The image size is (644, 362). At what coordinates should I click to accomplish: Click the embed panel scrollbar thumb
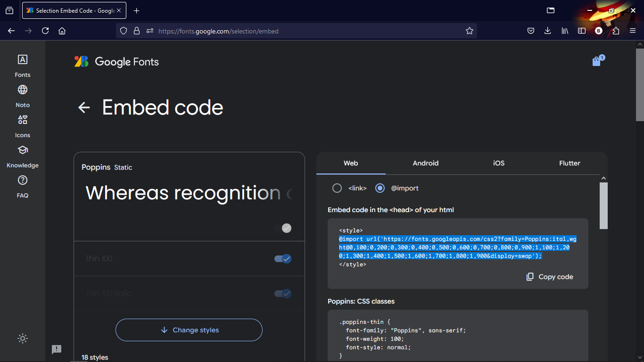click(603, 206)
